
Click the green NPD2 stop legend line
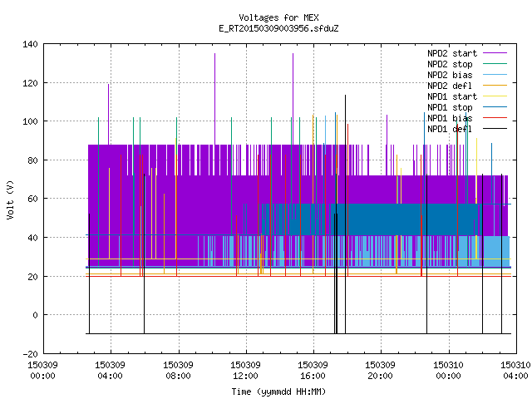point(495,64)
